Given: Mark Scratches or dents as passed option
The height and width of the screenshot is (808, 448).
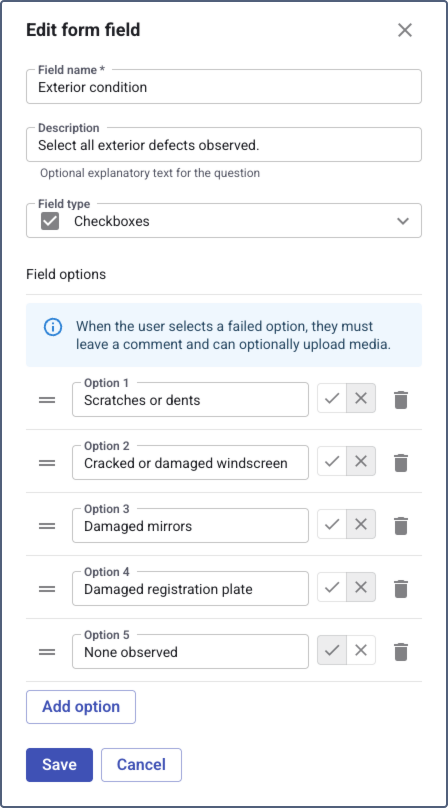Looking at the screenshot, I should tap(332, 398).
